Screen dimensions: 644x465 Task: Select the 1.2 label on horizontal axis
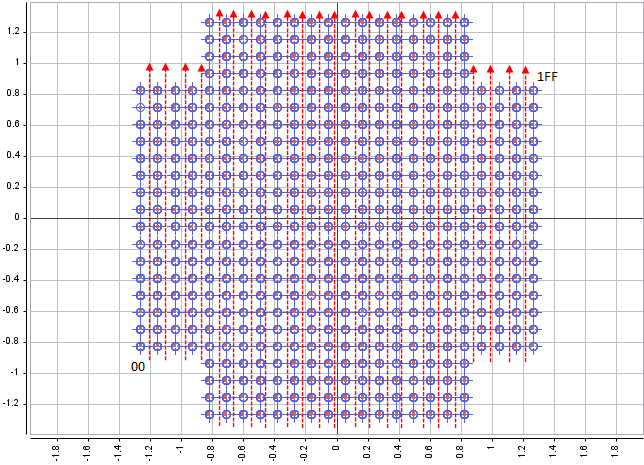click(522, 451)
